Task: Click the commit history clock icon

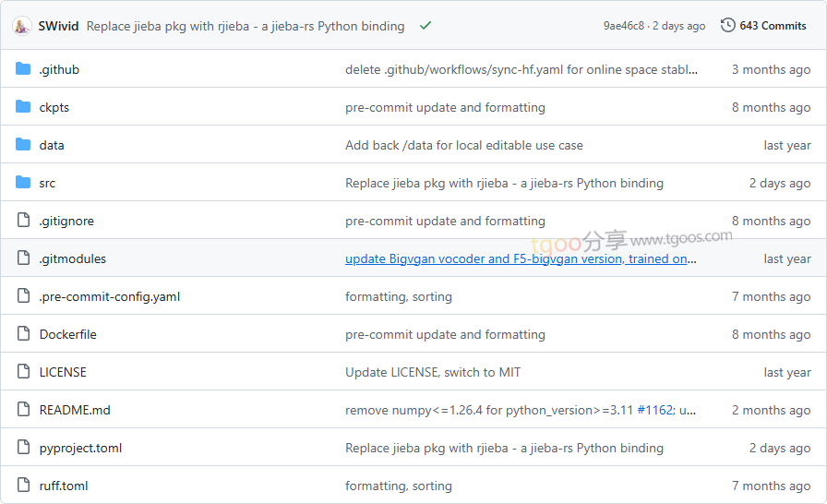Action: (x=728, y=26)
